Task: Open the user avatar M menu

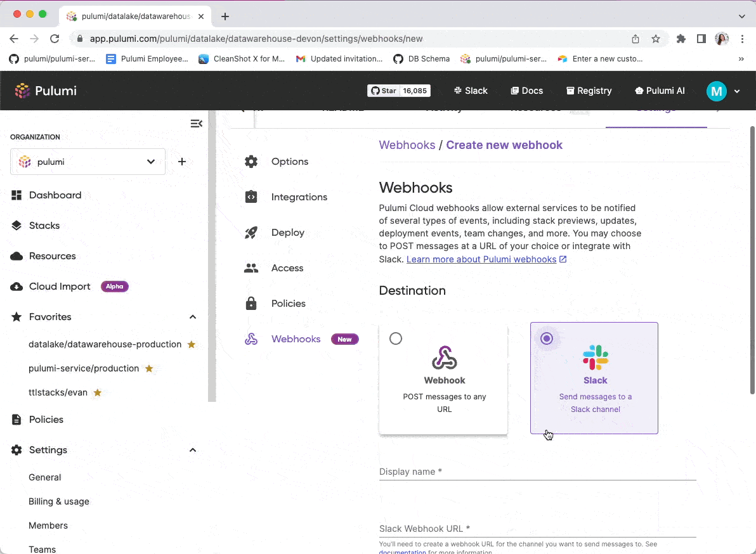Action: point(717,91)
